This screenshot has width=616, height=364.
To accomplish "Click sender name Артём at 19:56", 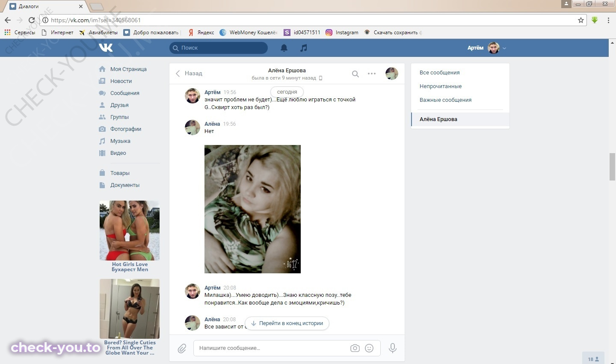I will (x=213, y=92).
